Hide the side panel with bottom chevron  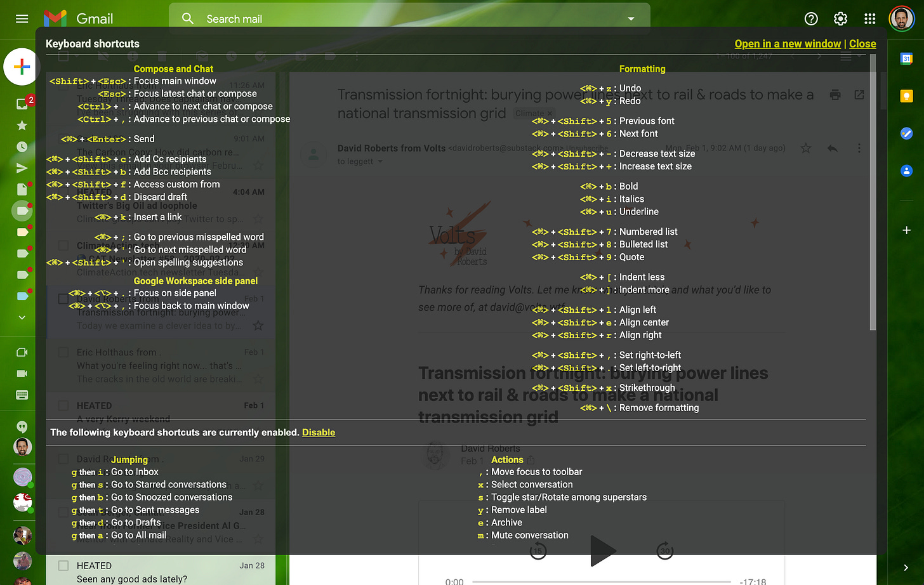coord(906,567)
